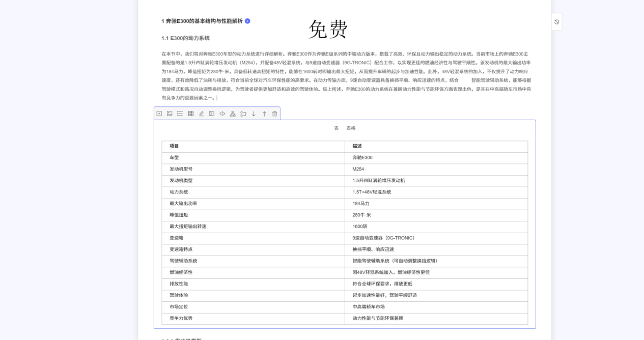The image size is (644, 340).
Task: Insert a formula with the sigma icon
Action: point(212,114)
